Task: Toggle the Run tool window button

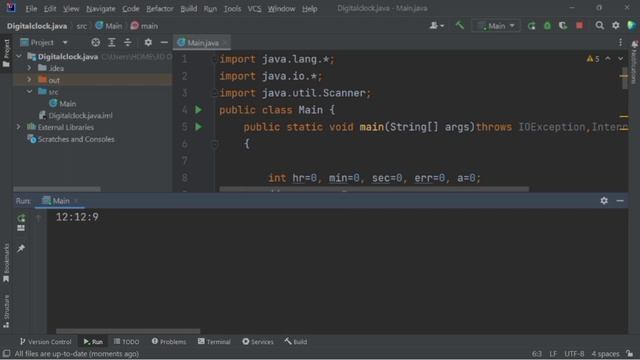Action: 93,342
